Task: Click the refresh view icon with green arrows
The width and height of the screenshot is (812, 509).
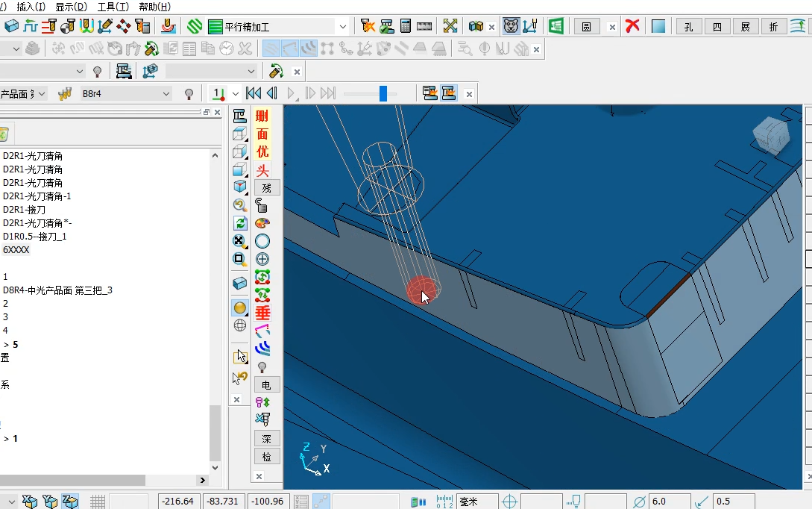Action: (x=240, y=223)
